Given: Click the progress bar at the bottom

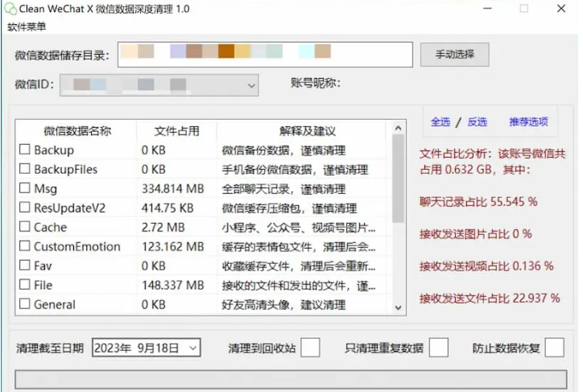Looking at the screenshot, I should (x=291, y=379).
